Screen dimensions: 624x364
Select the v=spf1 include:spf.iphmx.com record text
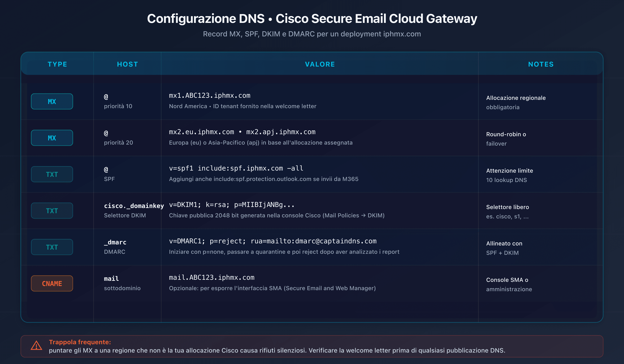[x=236, y=168]
